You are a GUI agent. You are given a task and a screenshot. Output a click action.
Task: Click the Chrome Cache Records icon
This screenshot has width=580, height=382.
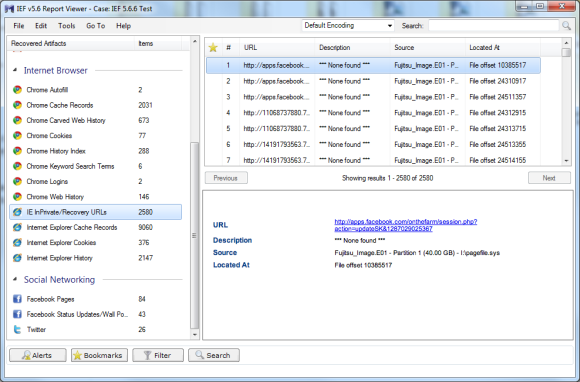pos(17,105)
